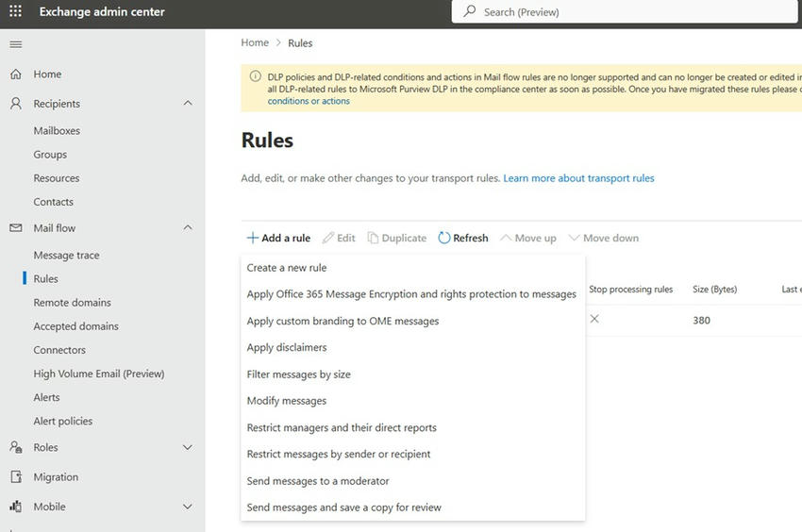
Task: Click the Home house icon in sidebar
Action: point(15,75)
